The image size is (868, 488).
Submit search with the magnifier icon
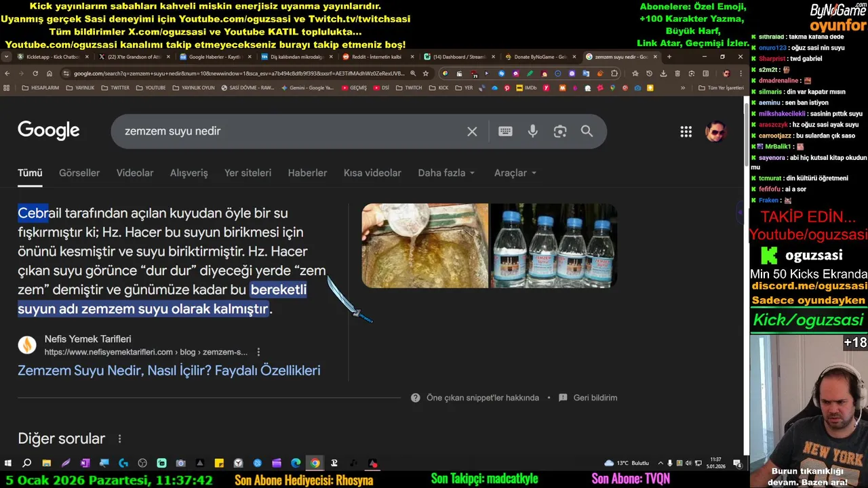(x=587, y=131)
